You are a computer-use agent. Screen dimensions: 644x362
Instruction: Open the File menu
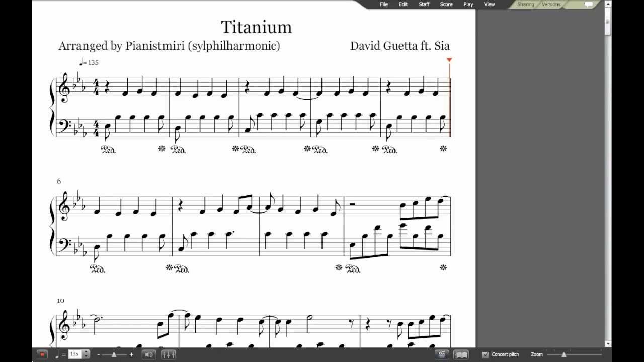[384, 4]
